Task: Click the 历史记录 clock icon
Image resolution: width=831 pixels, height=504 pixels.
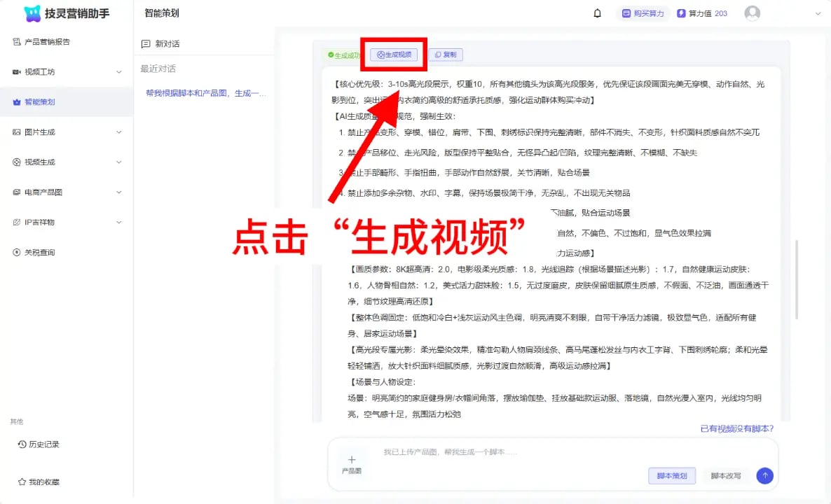Action: coord(22,444)
